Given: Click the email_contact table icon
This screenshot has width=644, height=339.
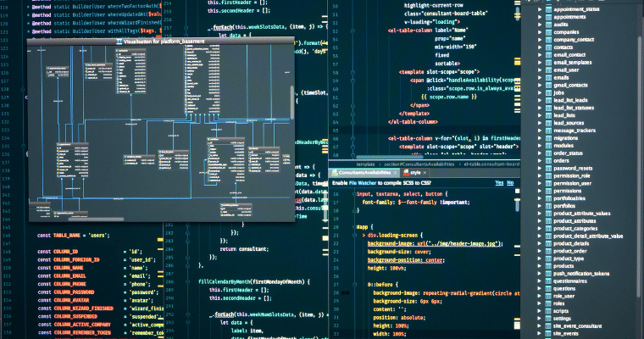Looking at the screenshot, I should (548, 54).
